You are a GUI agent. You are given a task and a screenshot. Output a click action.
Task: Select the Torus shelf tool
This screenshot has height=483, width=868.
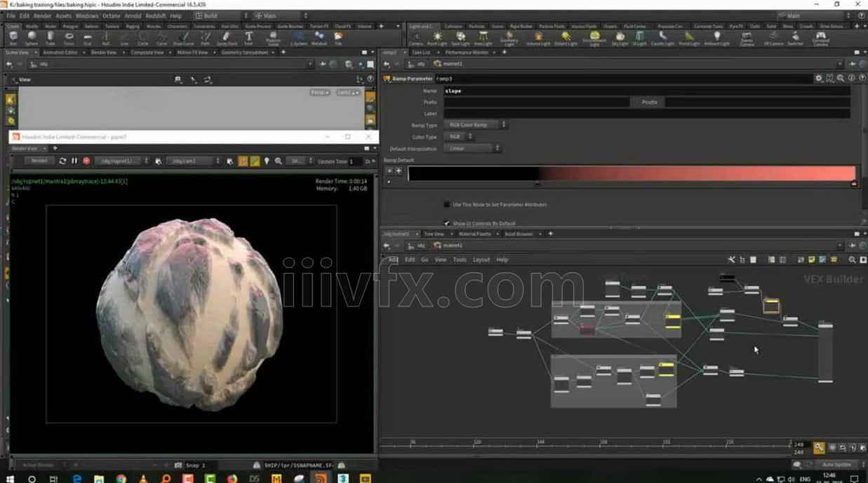(x=69, y=37)
